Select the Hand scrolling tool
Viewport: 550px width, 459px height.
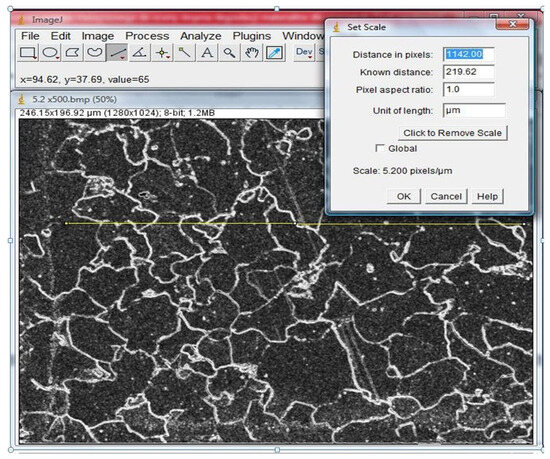(252, 53)
